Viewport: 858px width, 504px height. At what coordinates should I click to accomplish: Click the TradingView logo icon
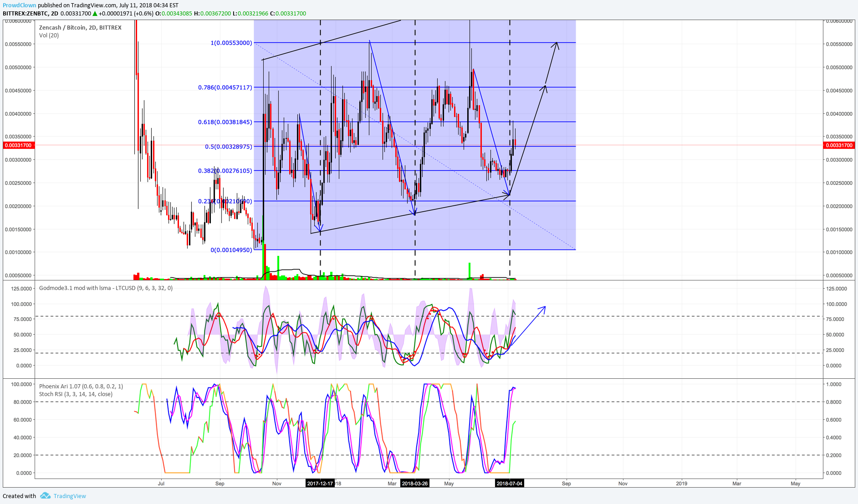click(45, 495)
